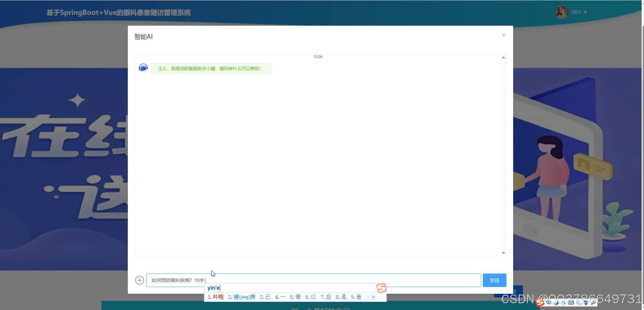Choose IME candidate 6 以
Image resolution: width=644 pixels, height=310 pixels.
[x=311, y=297]
